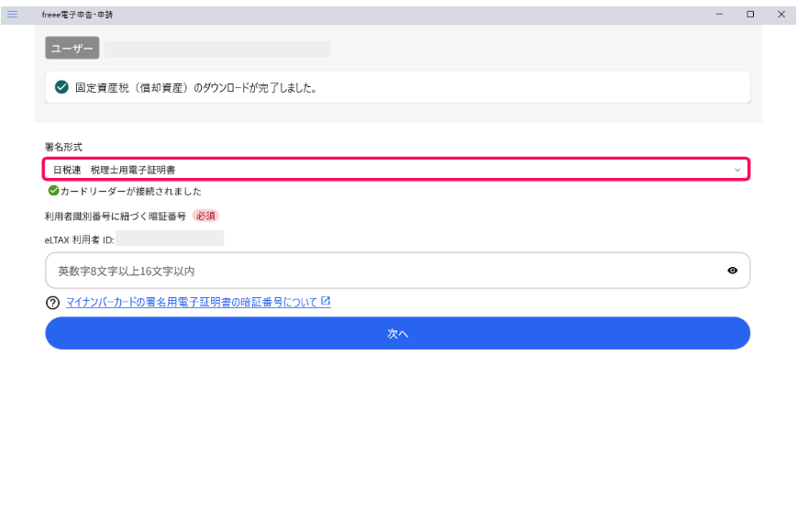Focus the 暗証番号 password input field
Screen dimensions: 797x532
(x=397, y=271)
